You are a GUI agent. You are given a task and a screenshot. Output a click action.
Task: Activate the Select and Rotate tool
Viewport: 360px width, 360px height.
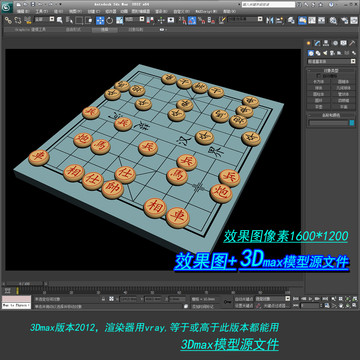tap(110, 20)
